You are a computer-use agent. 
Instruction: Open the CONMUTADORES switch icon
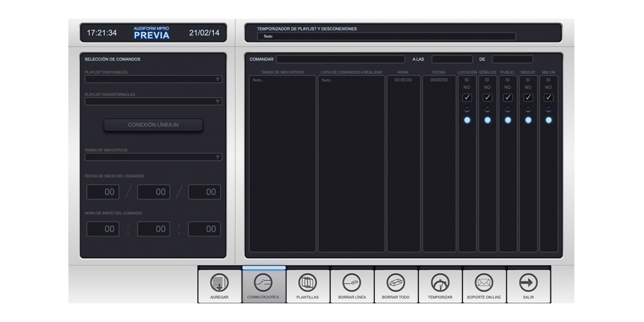[x=263, y=283]
